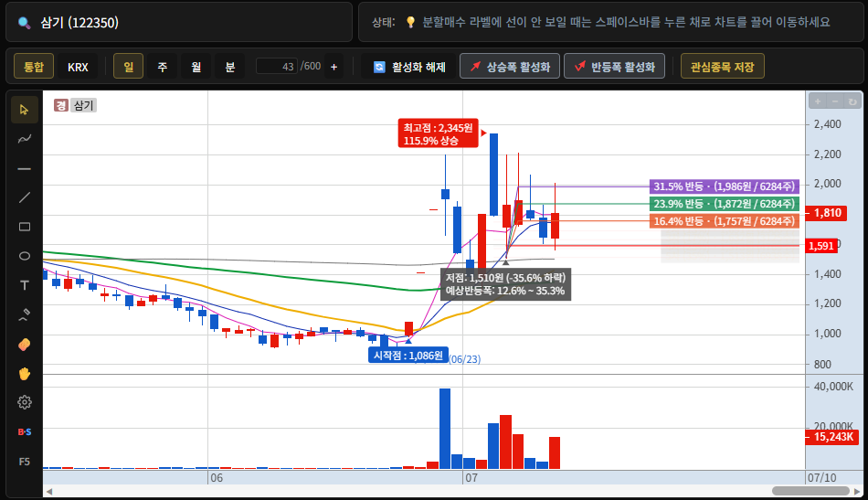Click the 31.5% 반등 purple label
This screenshot has width=868, height=500.
point(725,186)
